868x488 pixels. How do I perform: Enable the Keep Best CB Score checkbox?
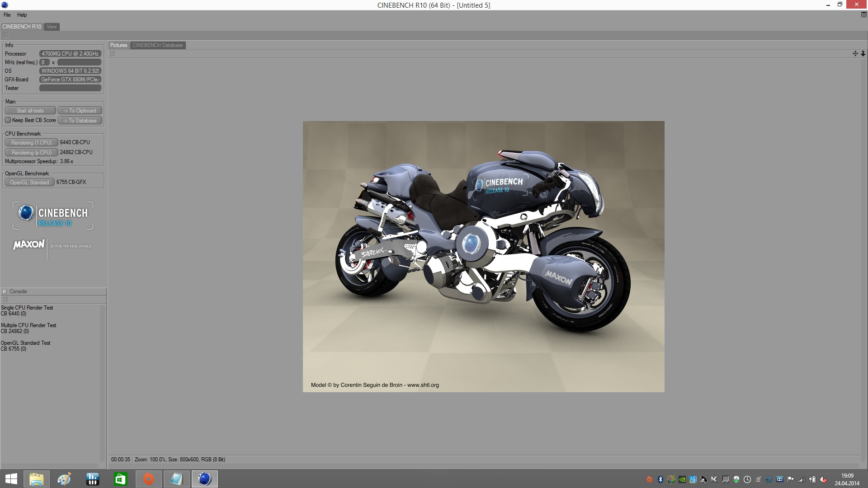(x=8, y=120)
